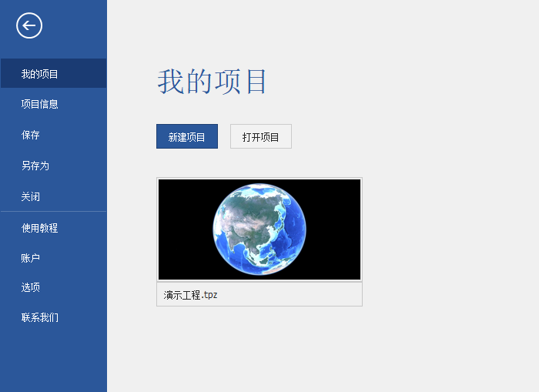Screen dimensions: 539x392
Task: Click the Earth globe in the preview
Action: (259, 230)
